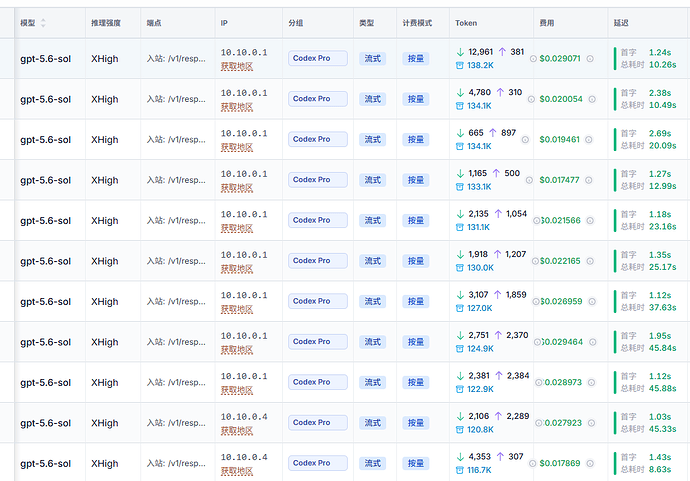Click info icon after cost $0.017869
The image size is (690, 481).
point(590,463)
